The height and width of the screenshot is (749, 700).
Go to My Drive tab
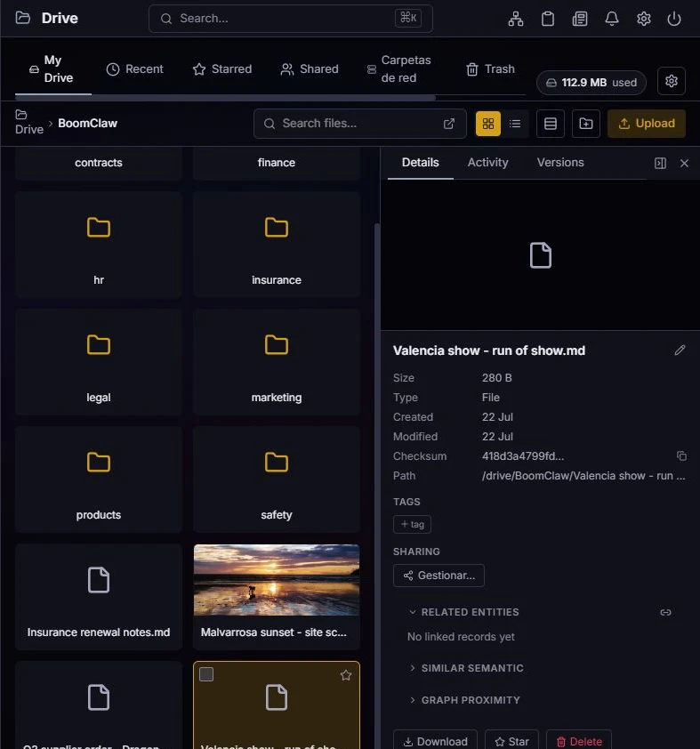[53, 69]
